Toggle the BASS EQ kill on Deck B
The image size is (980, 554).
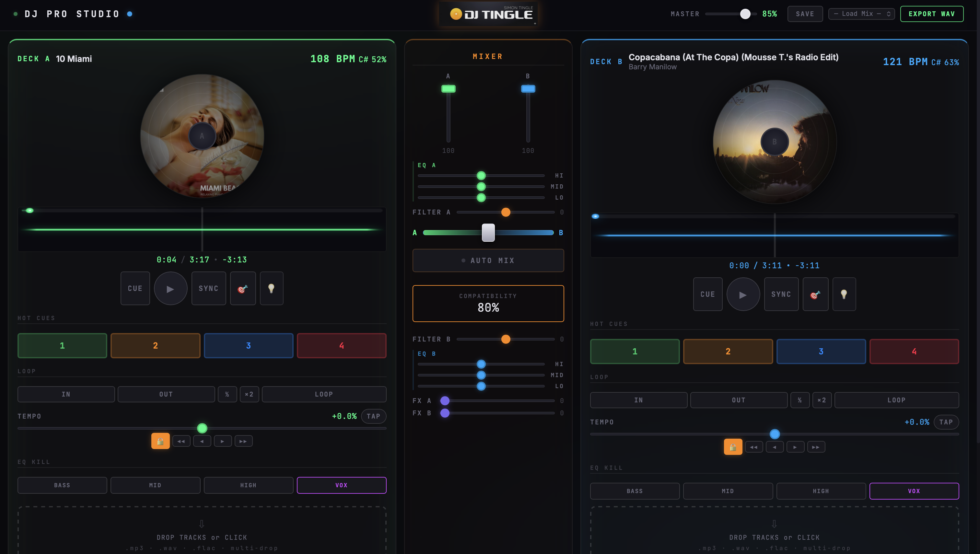(x=635, y=491)
